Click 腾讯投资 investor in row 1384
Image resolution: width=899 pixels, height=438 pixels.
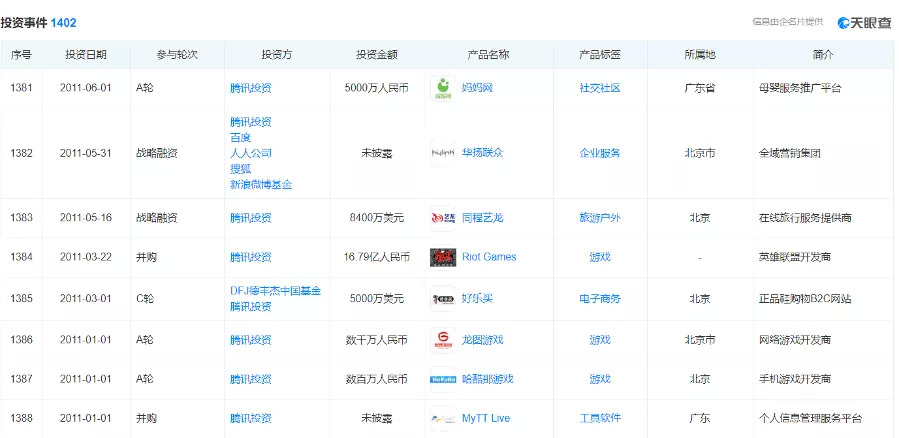[251, 257]
